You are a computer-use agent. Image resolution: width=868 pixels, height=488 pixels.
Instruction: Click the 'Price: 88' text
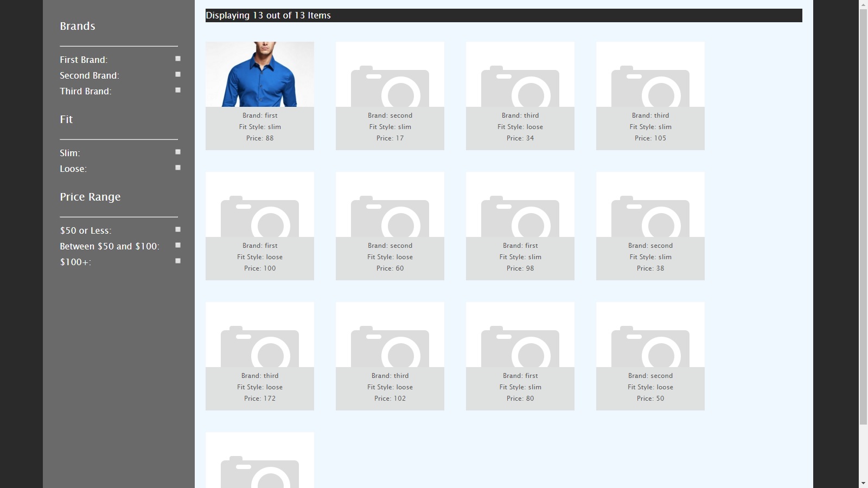click(260, 138)
